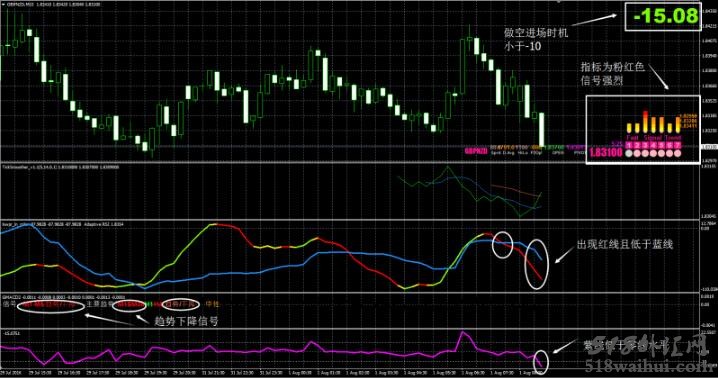The image size is (718, 378).
Task: Click the green -15.08 value box
Action: point(663,16)
